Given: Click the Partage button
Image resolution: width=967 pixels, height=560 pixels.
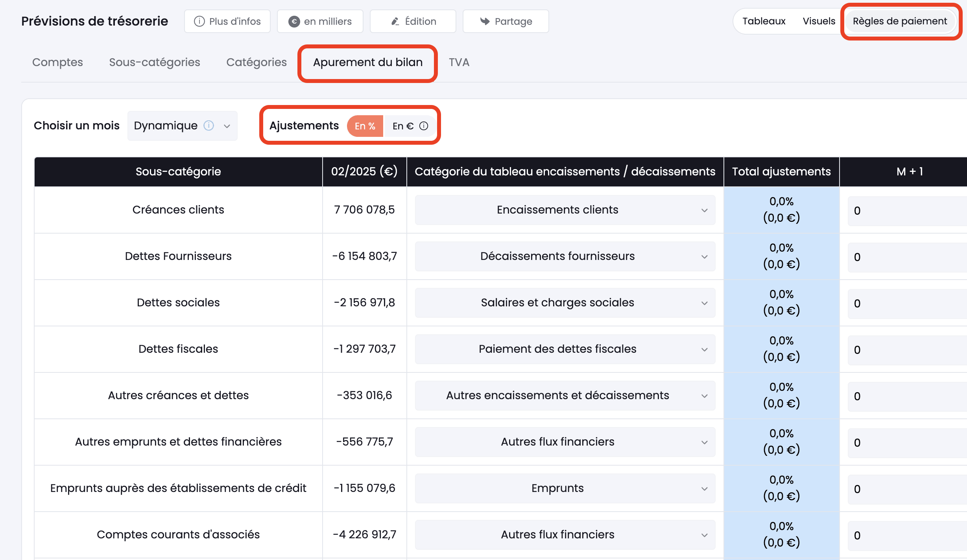Looking at the screenshot, I should [506, 21].
